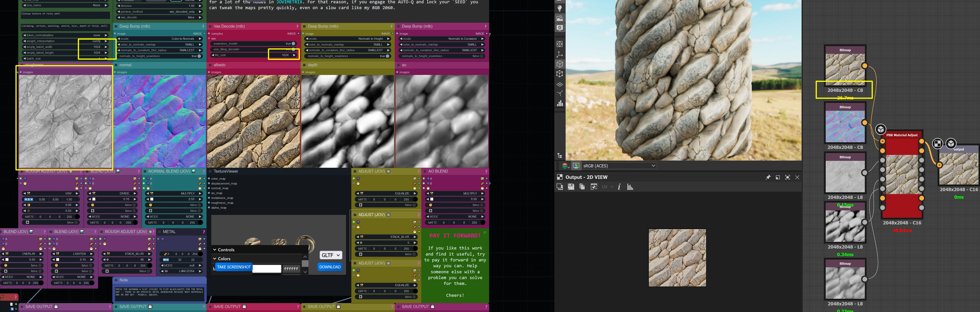Click the DOWNLOAD button in TextureViewer
Screen dimensions: 980x312
tap(330, 267)
